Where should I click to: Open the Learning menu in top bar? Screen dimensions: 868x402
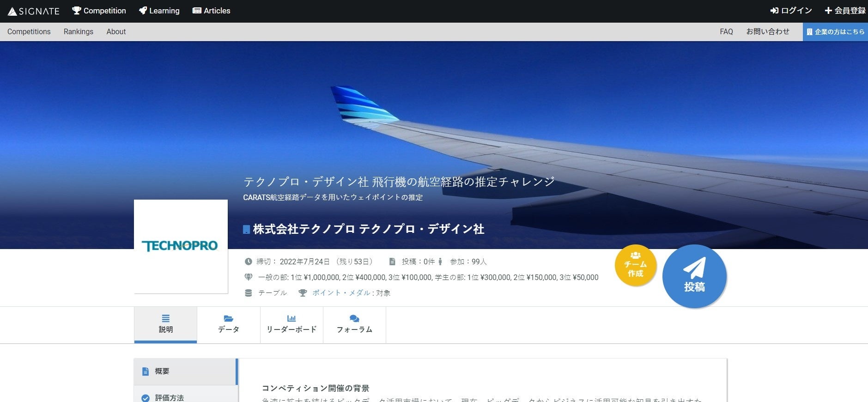159,11
